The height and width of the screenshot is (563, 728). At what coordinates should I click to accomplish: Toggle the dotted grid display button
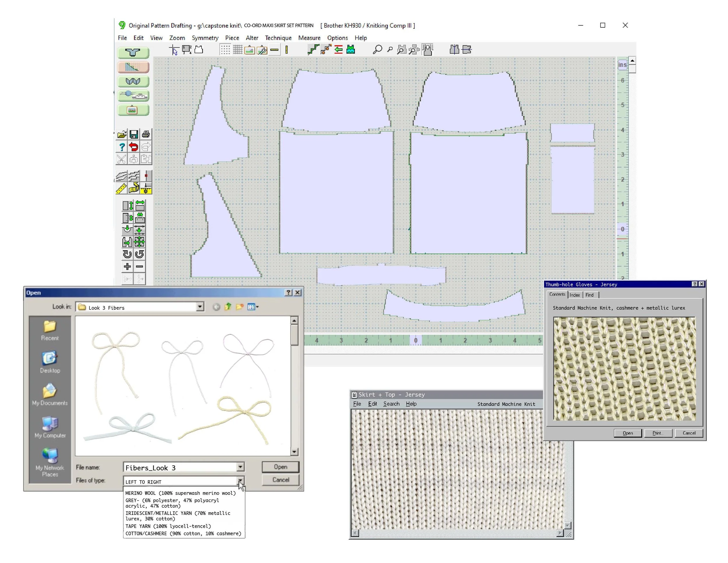[x=225, y=50]
